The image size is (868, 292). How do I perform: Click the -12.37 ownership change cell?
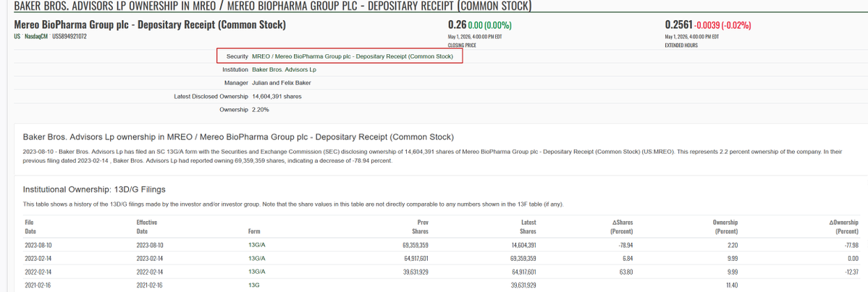pos(853,272)
